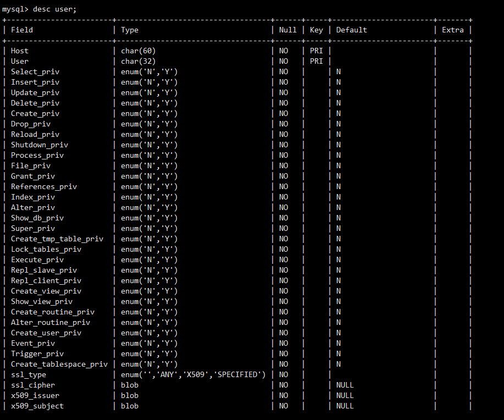Image resolution: width=504 pixels, height=420 pixels.
Task: Click the 'Shutdown_priv' field name
Action: [x=40, y=145]
